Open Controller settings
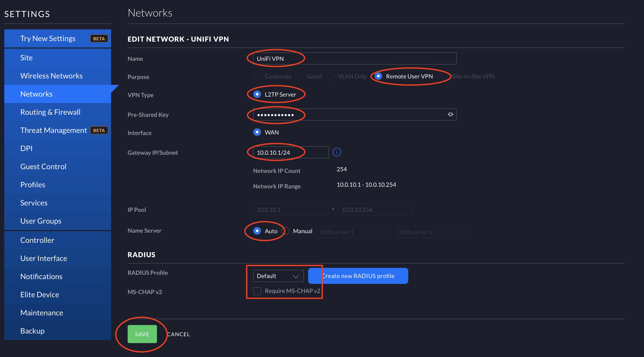The width and height of the screenshot is (644, 357). coord(58,240)
